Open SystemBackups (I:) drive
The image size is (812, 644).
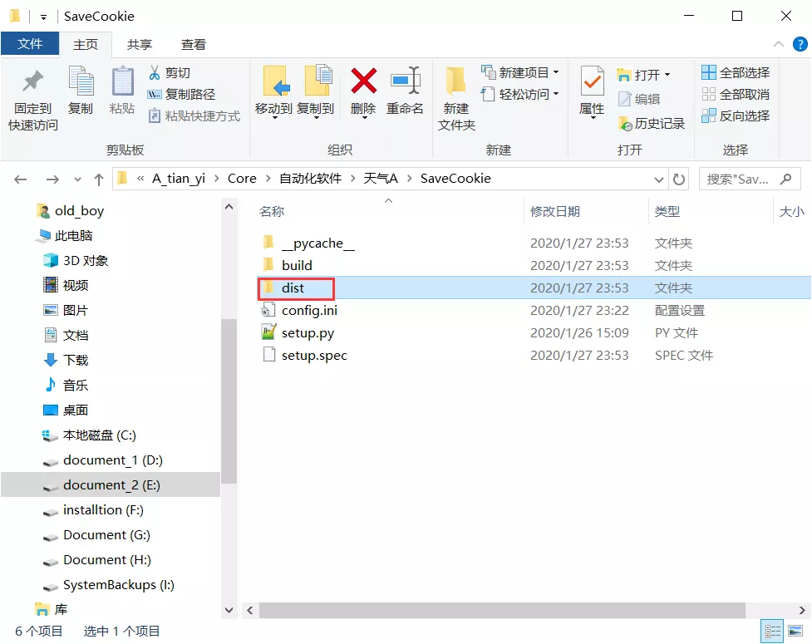coord(109,584)
